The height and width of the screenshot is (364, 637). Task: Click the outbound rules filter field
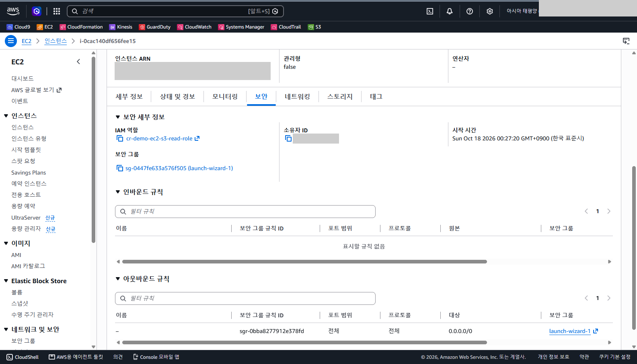point(245,298)
